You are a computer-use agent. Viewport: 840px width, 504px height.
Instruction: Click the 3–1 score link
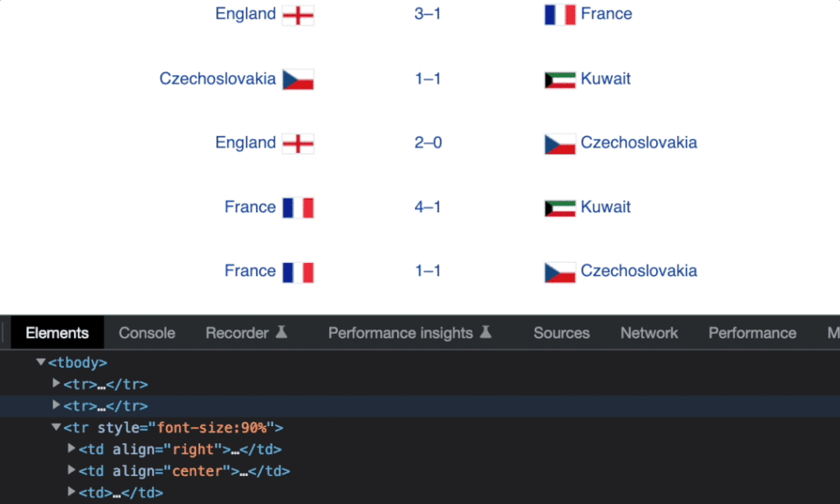[427, 14]
